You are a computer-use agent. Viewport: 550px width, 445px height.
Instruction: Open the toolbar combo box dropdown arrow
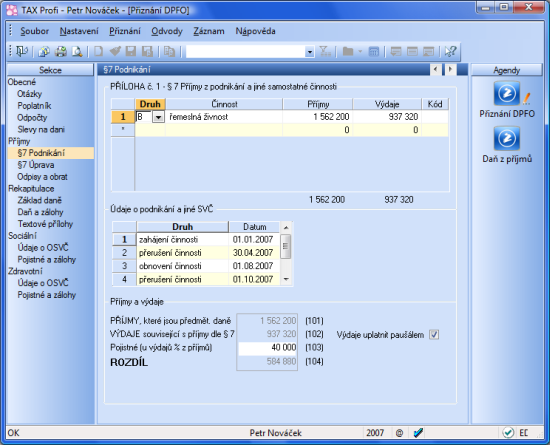tap(309, 52)
